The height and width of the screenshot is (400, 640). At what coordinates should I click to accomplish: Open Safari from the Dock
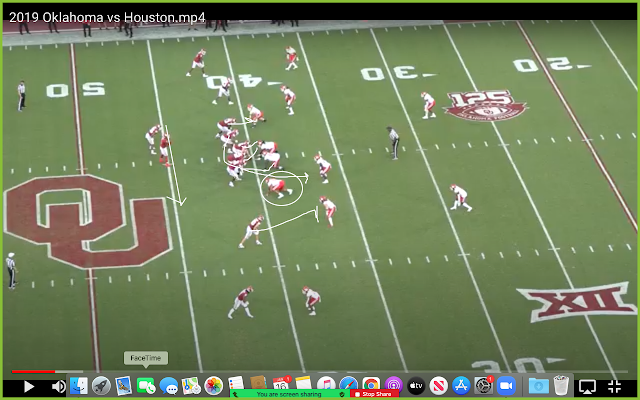click(x=348, y=384)
